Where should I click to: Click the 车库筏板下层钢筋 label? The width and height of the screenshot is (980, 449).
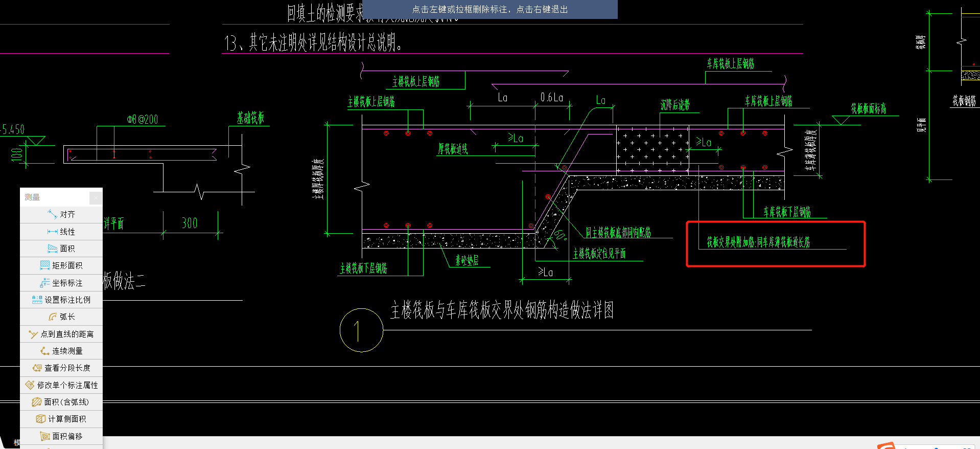tap(787, 212)
